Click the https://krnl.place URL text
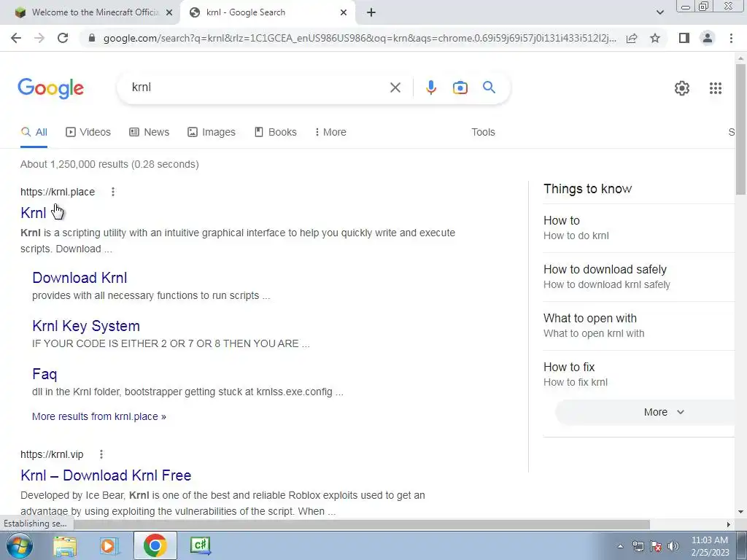This screenshot has height=560, width=747. (58, 192)
